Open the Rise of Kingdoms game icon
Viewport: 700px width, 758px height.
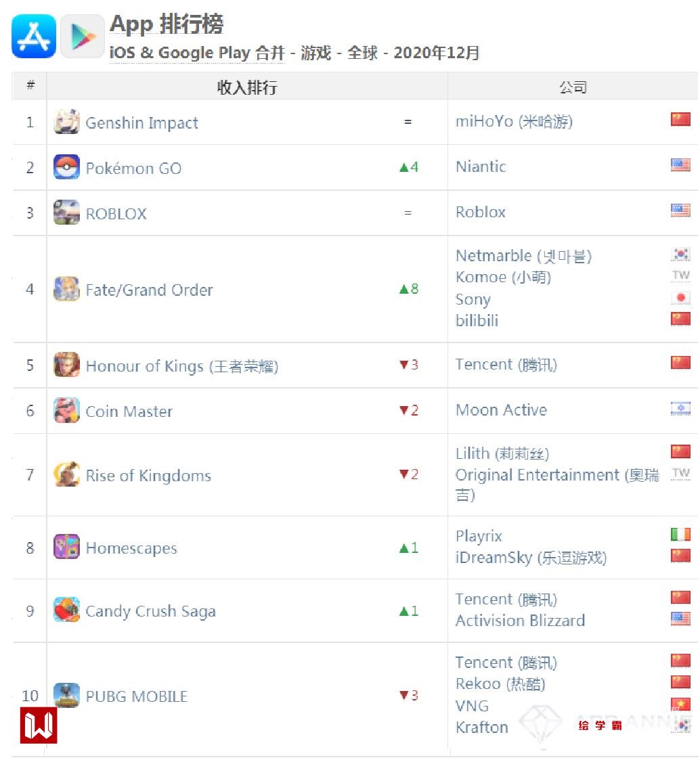click(67, 474)
